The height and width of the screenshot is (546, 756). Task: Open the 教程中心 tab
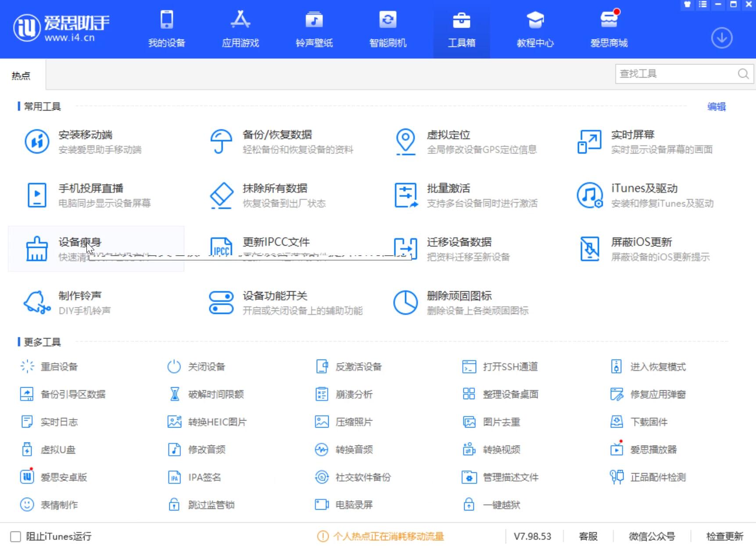535,29
